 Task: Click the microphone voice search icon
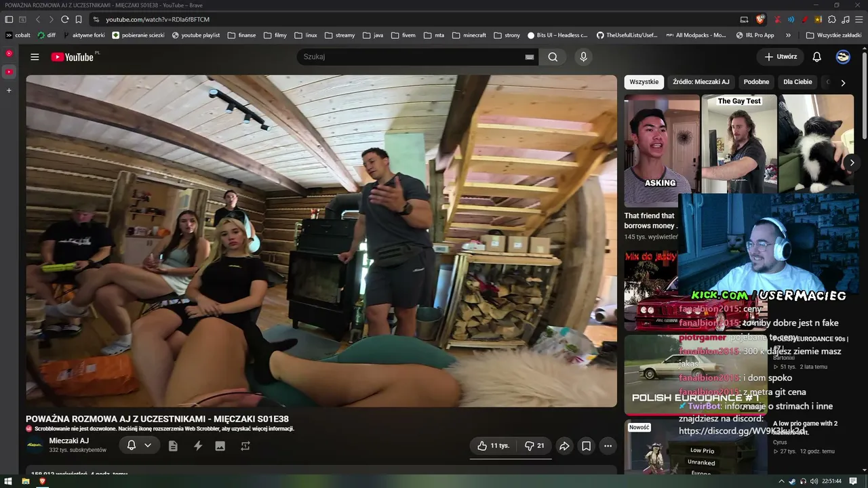pyautogui.click(x=583, y=57)
